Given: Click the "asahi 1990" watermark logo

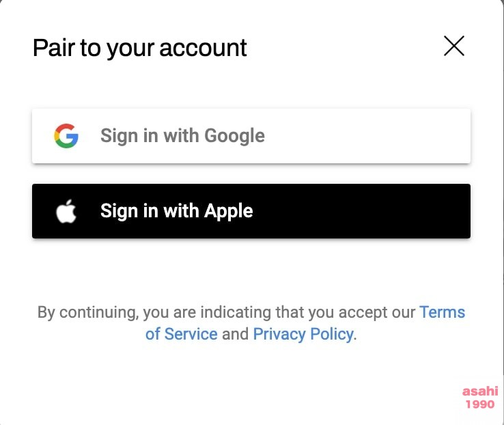Looking at the screenshot, I should point(479,397).
